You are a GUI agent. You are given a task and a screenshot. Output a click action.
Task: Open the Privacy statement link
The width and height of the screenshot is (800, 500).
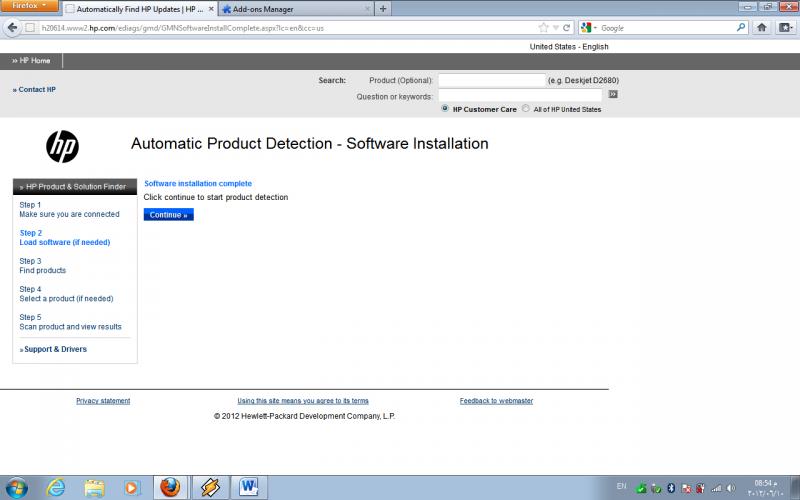pyautogui.click(x=103, y=401)
